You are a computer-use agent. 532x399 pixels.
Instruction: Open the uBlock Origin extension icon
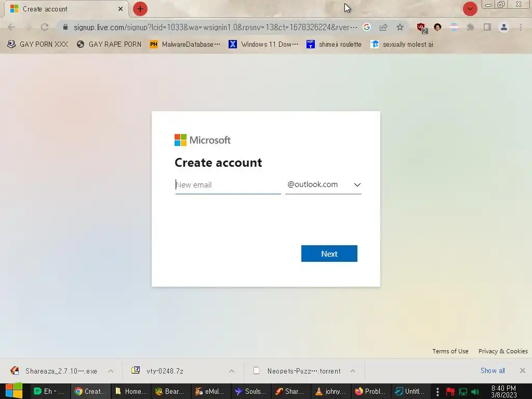point(421,28)
